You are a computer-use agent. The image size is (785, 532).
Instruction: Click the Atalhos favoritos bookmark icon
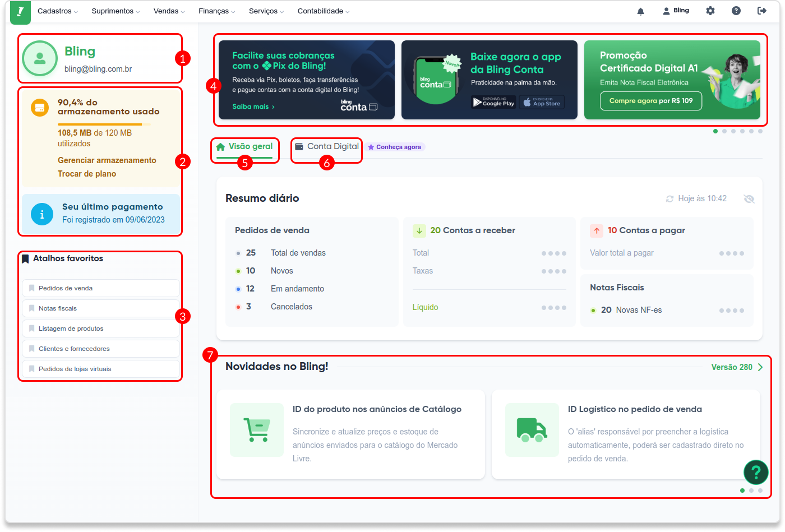click(25, 258)
